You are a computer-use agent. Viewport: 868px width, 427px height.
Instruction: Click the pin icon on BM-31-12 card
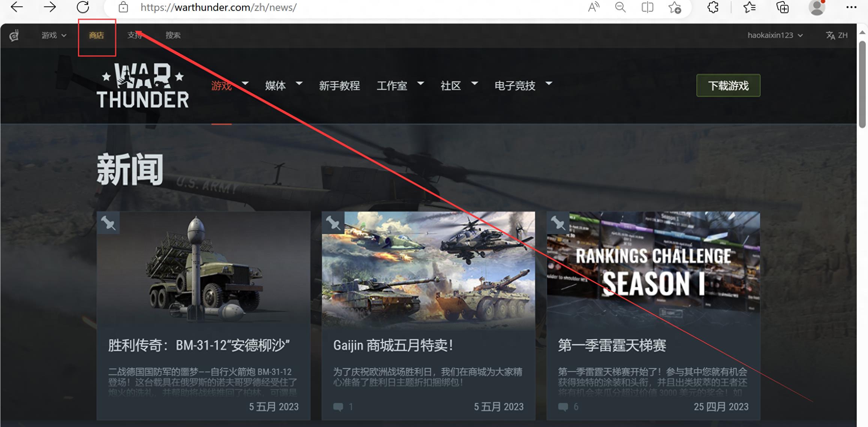point(108,223)
